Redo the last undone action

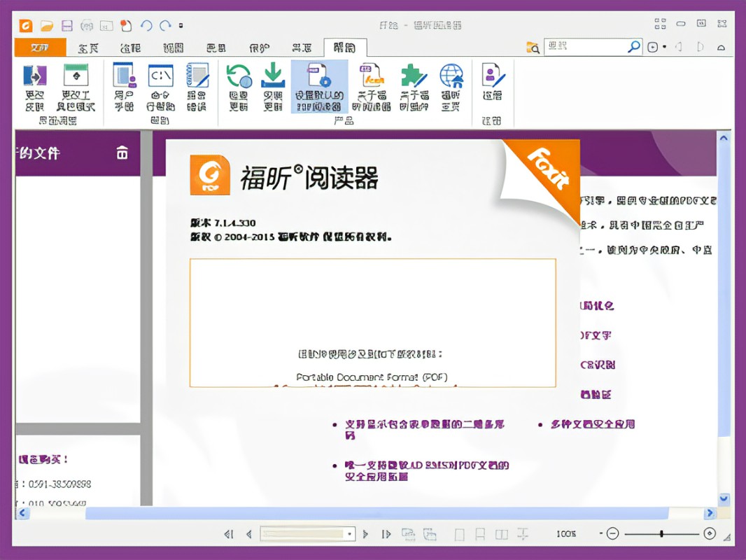coord(165,26)
